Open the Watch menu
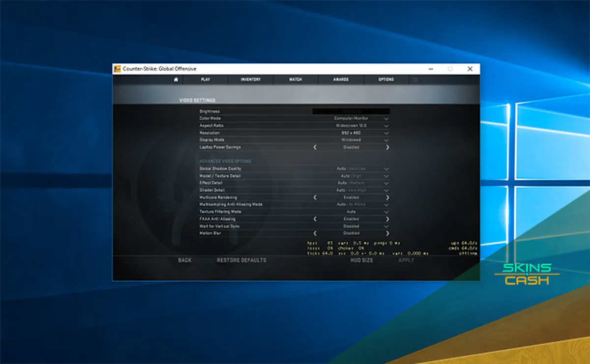590x364 pixels. point(295,80)
